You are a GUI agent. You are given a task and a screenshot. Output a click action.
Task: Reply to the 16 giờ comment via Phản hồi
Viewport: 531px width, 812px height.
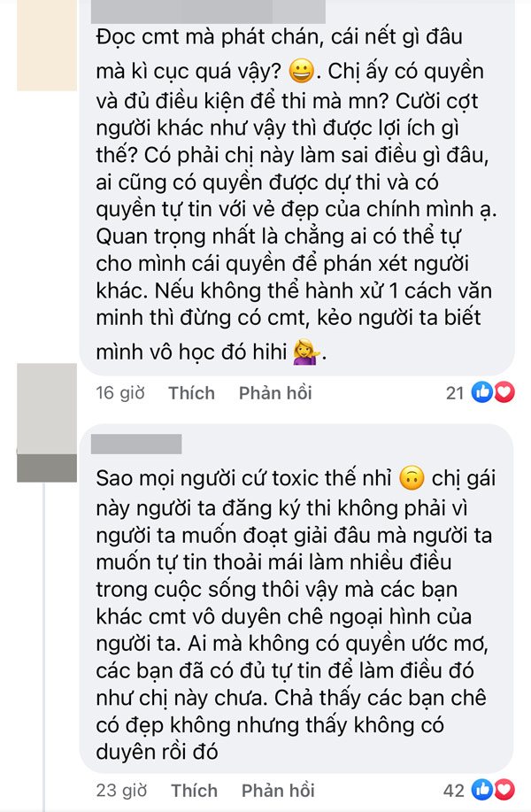(x=275, y=393)
